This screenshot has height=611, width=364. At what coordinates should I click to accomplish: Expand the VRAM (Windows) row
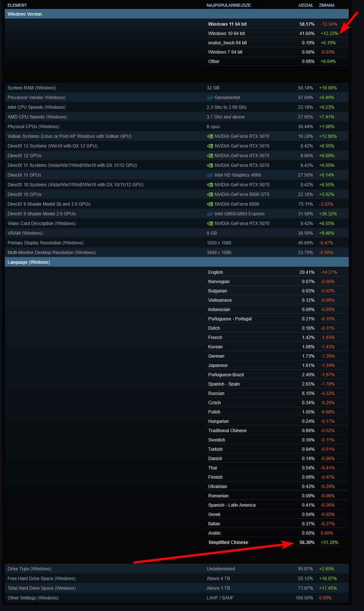coord(177,233)
